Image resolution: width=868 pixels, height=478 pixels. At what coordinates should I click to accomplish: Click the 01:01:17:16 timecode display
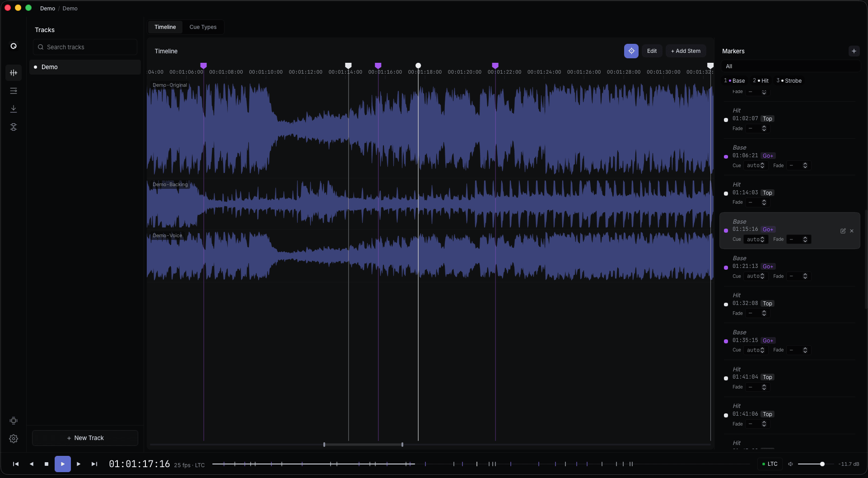click(x=140, y=464)
